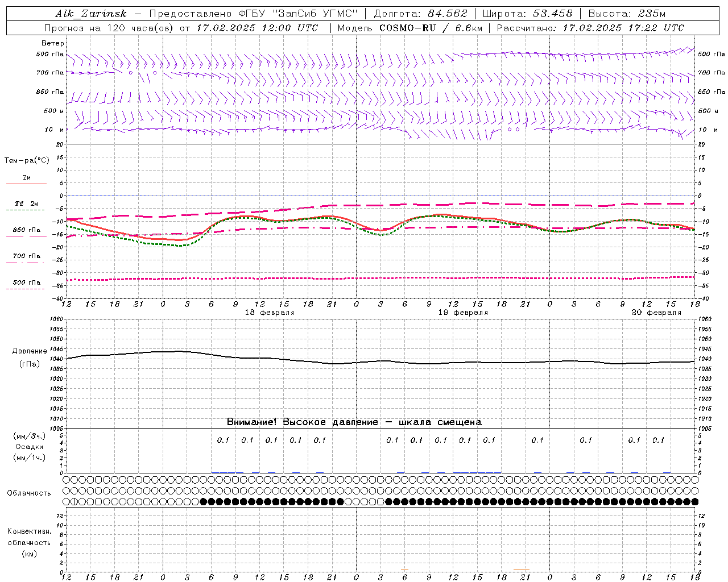The height and width of the screenshot is (582, 728).
Task: Click the (мм/1ч.) precipitation unit label
Action: click(30, 458)
